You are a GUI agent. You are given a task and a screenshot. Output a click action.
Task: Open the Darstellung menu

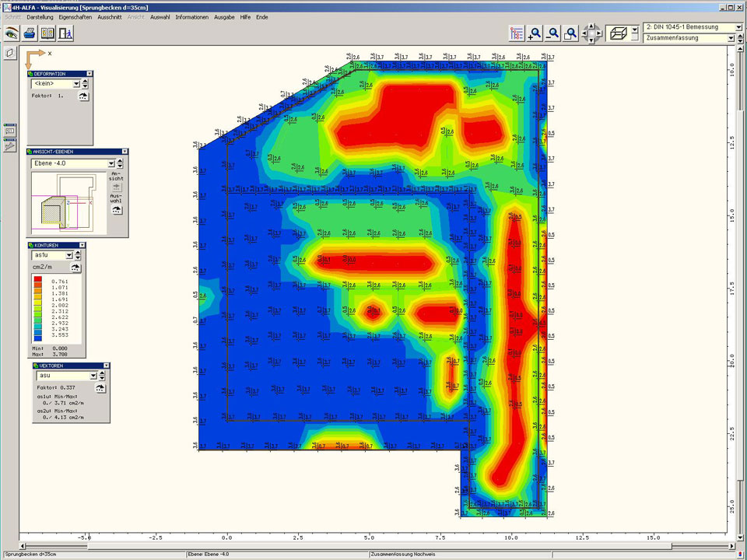click(x=40, y=16)
